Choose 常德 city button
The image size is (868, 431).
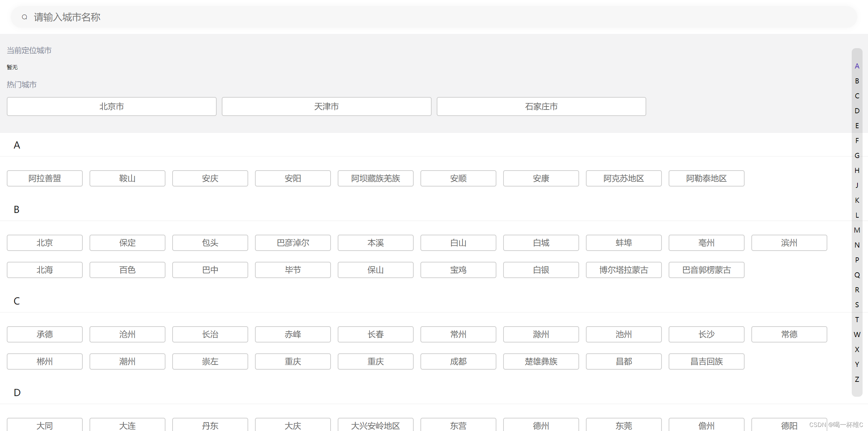[789, 334]
